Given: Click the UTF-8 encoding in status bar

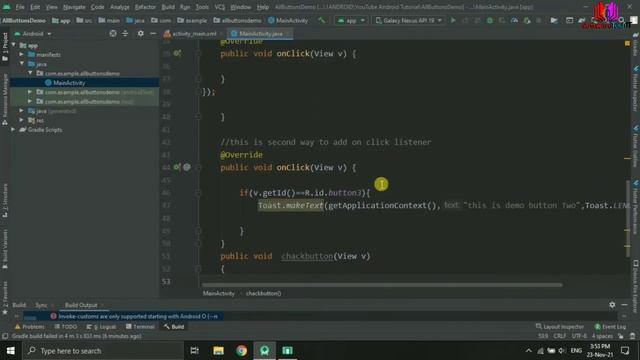Looking at the screenshot, I should click(579, 336).
